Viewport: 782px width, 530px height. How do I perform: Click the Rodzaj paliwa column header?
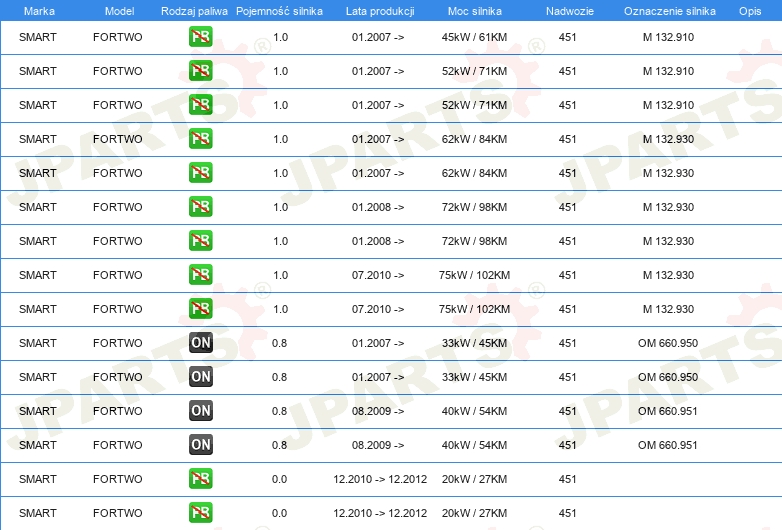tap(194, 11)
